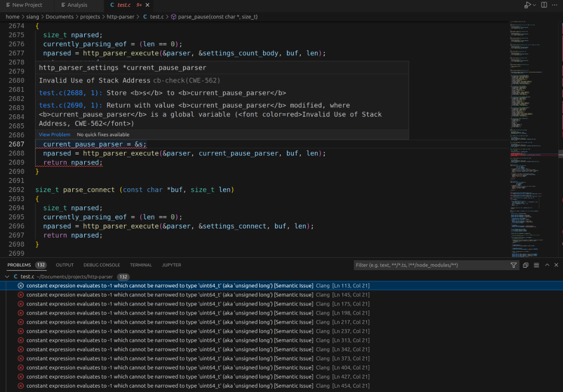Image resolution: width=563 pixels, height=392 pixels.
Task: Close the bottom Problems panel
Action: [x=556, y=265]
